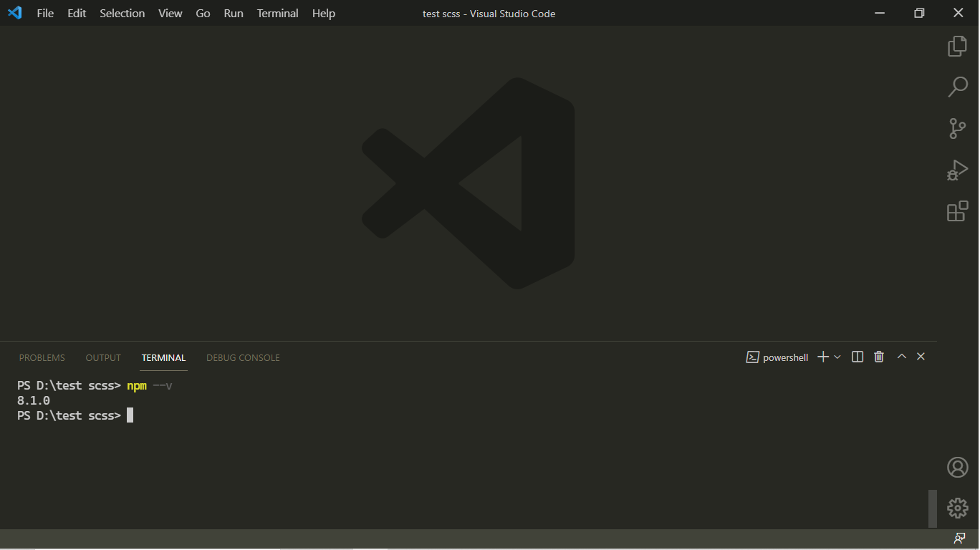This screenshot has height=550, width=980.
Task: Click the terminal scrollbar thumb
Action: point(932,509)
